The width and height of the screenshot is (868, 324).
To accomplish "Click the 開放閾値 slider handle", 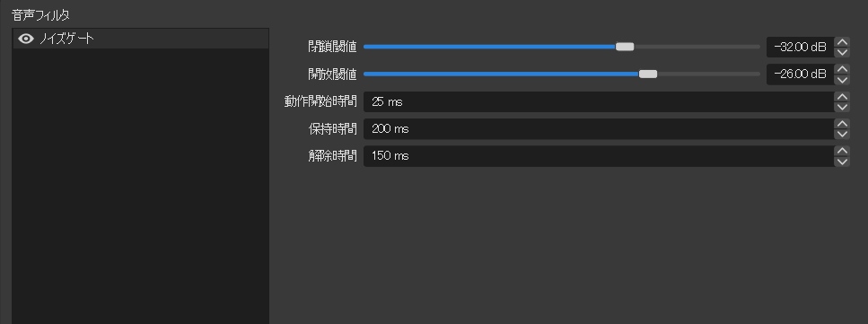I will (x=648, y=74).
